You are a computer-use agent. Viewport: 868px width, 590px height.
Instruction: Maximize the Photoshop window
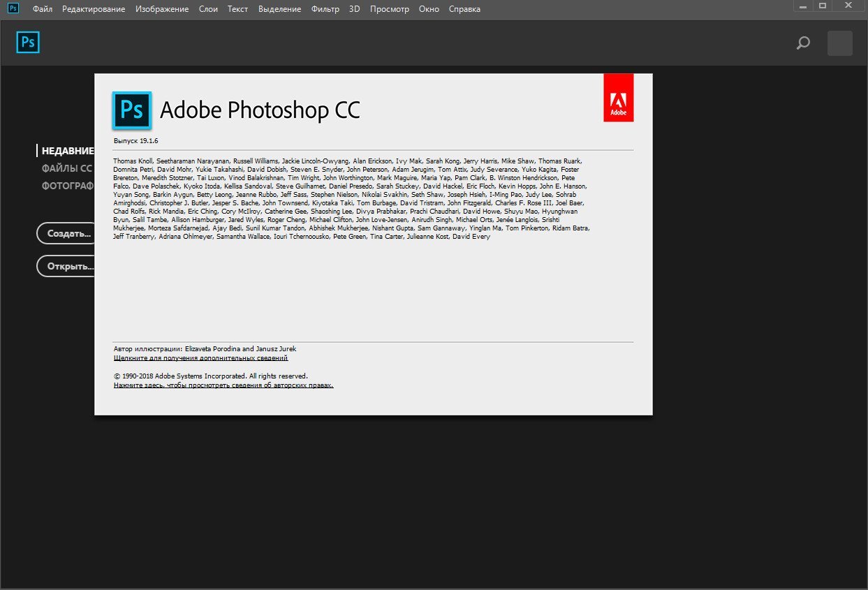click(x=823, y=6)
